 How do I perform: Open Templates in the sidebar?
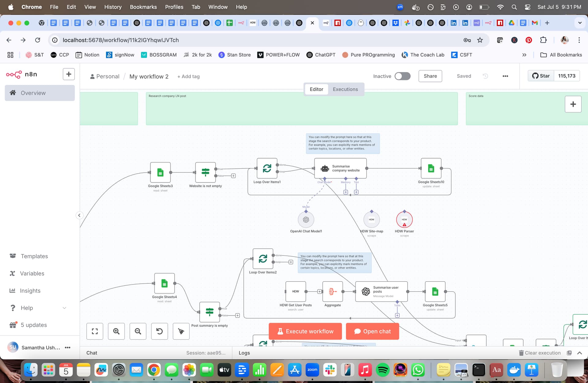point(34,256)
